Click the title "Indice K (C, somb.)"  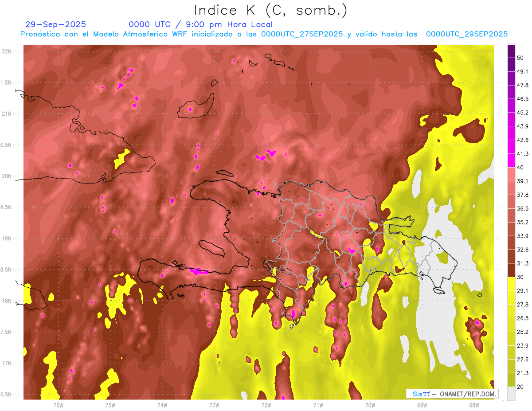(x=270, y=11)
